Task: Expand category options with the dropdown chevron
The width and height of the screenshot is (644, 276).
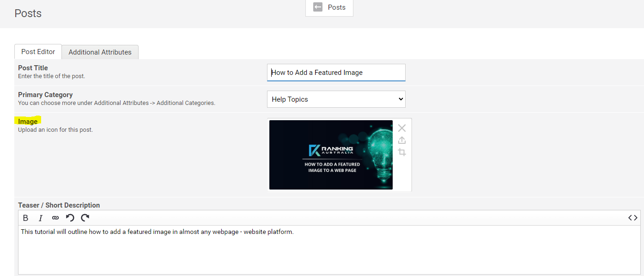Action: click(x=400, y=99)
